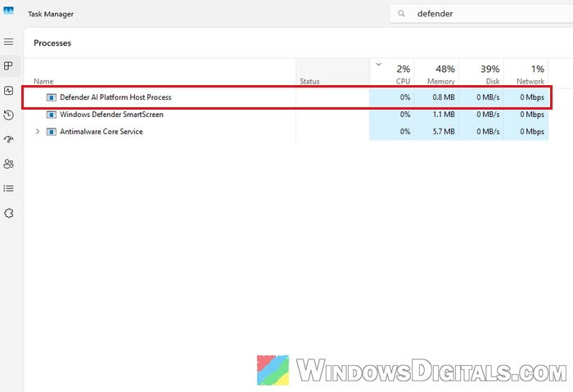
Task: Expand the Antimalware Core Service row
Action: [38, 131]
